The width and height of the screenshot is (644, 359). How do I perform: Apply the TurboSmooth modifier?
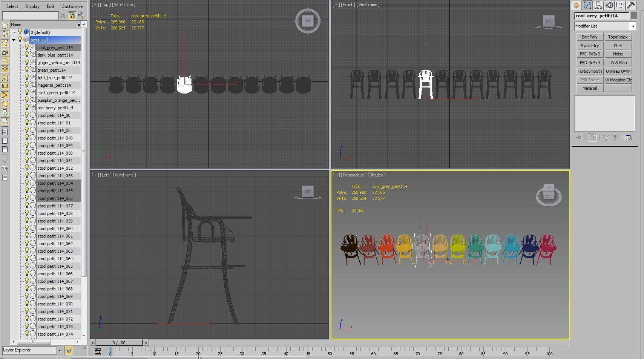coord(590,71)
